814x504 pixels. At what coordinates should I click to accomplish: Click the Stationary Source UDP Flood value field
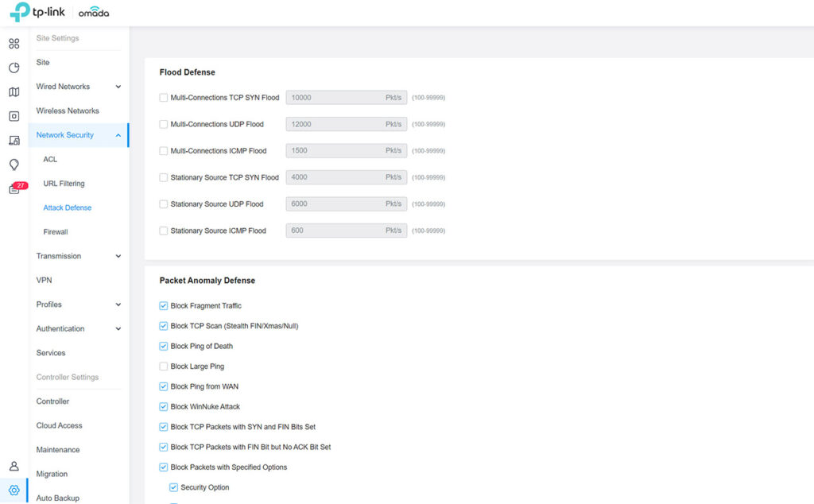[x=347, y=204]
